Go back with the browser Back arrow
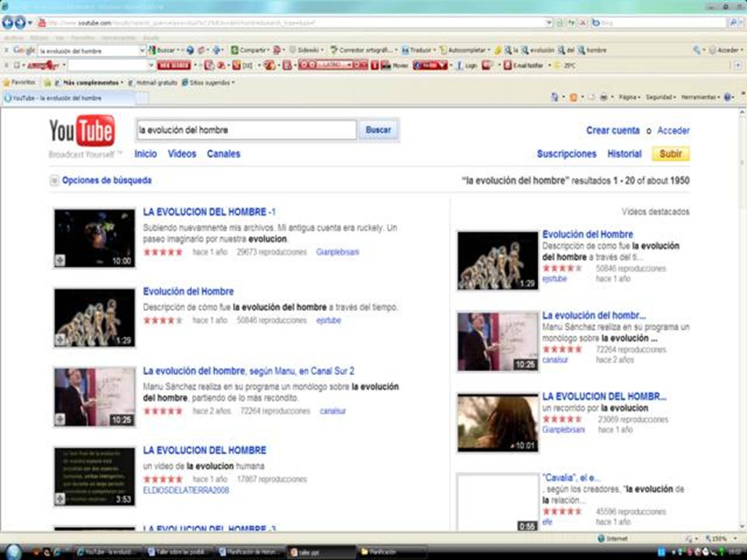The width and height of the screenshot is (747, 560). click(x=8, y=23)
